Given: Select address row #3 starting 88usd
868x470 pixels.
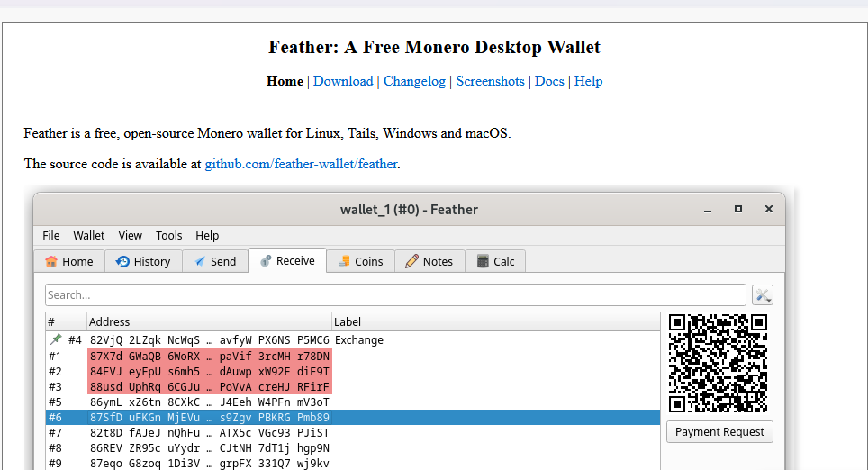Looking at the screenshot, I should pyautogui.click(x=353, y=386).
